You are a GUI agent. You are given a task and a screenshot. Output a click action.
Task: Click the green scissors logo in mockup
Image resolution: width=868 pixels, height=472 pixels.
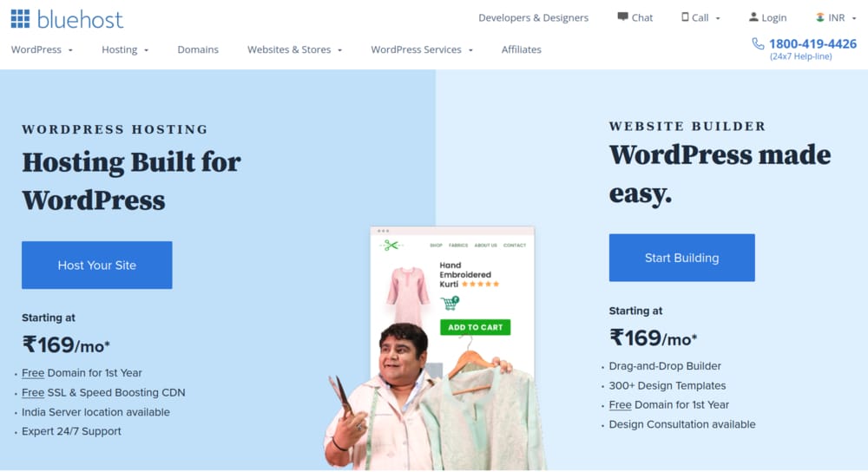391,246
